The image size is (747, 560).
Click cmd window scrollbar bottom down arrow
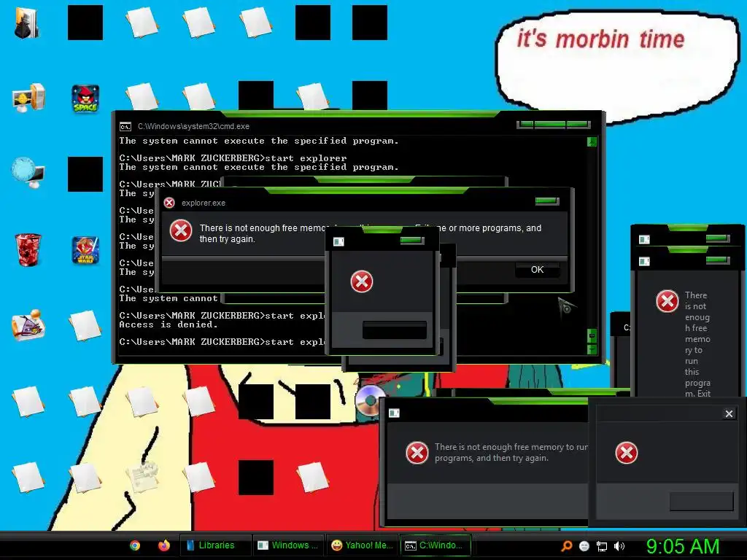click(x=592, y=349)
